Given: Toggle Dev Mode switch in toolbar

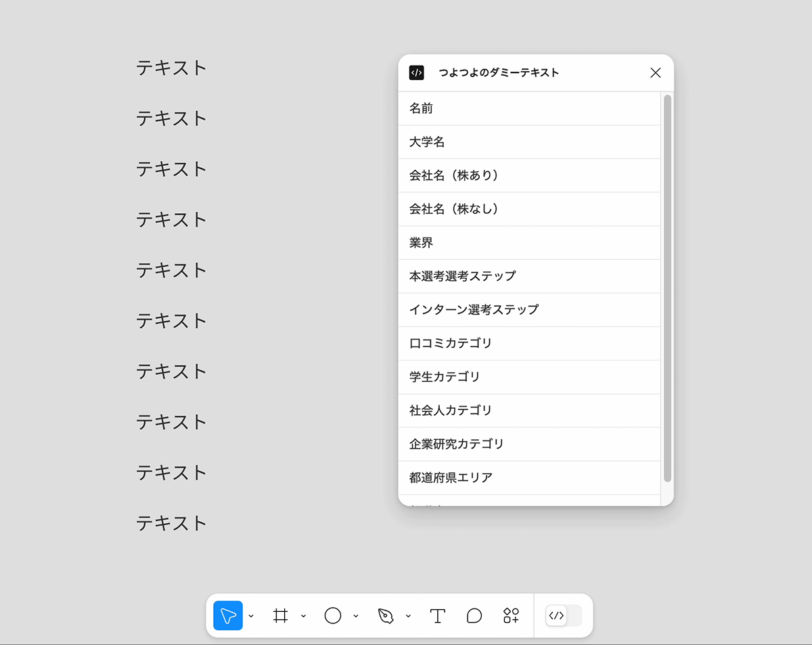Looking at the screenshot, I should pos(564,615).
